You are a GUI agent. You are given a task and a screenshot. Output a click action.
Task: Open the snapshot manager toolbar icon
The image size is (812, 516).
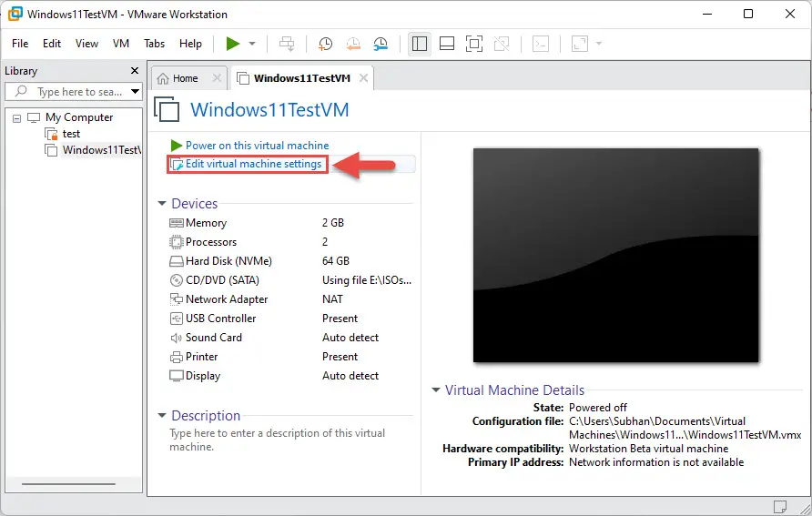[381, 44]
